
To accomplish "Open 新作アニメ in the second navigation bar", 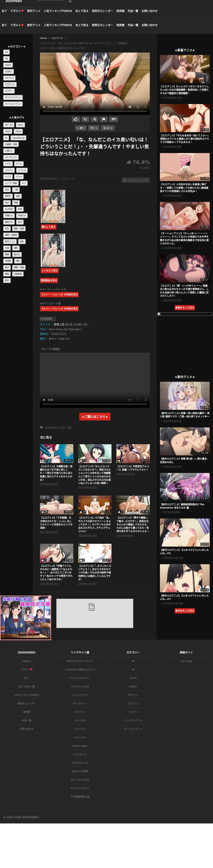I will 34,25.
